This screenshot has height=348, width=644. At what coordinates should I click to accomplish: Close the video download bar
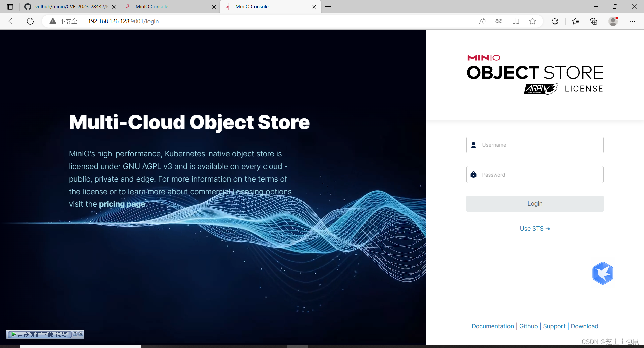tap(80, 334)
